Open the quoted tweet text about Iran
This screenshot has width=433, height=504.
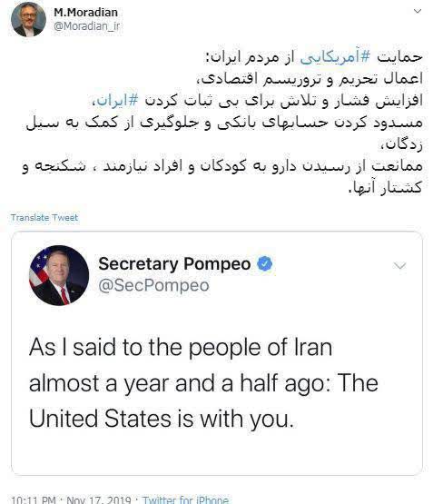[203, 383]
